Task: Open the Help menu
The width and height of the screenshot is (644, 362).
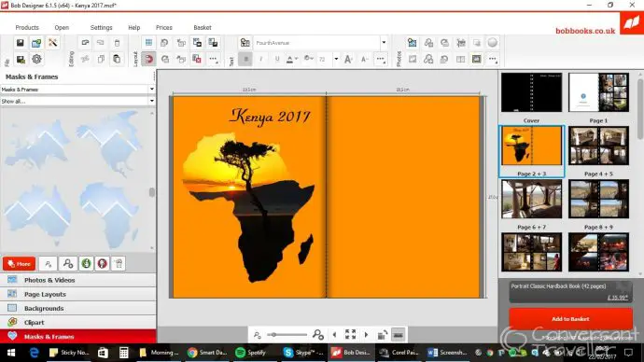Action: tap(133, 27)
